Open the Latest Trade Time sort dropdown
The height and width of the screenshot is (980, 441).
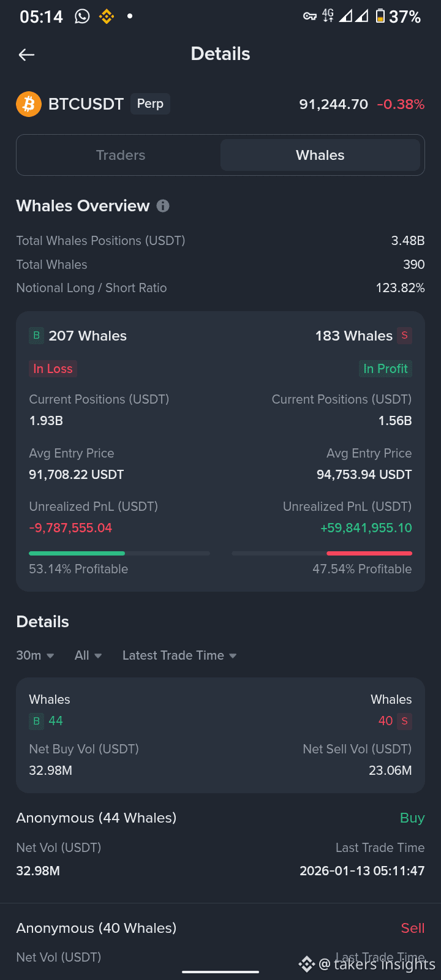[x=179, y=655]
